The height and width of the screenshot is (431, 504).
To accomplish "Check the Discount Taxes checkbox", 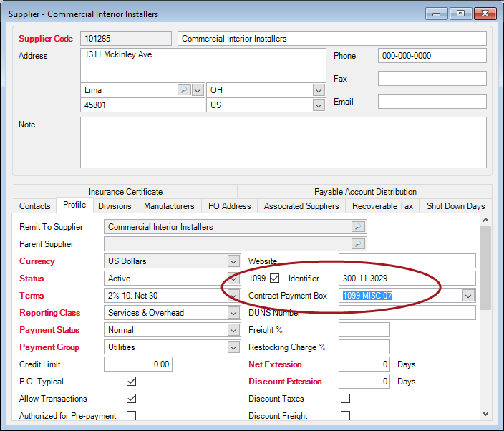I will 345,399.
